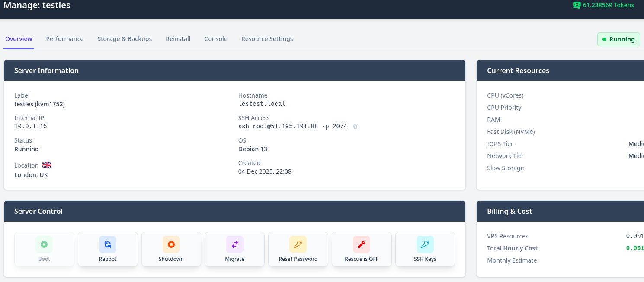Switch to Storage & Backups tab
Image resolution: width=644 pixels, height=282 pixels.
click(125, 39)
